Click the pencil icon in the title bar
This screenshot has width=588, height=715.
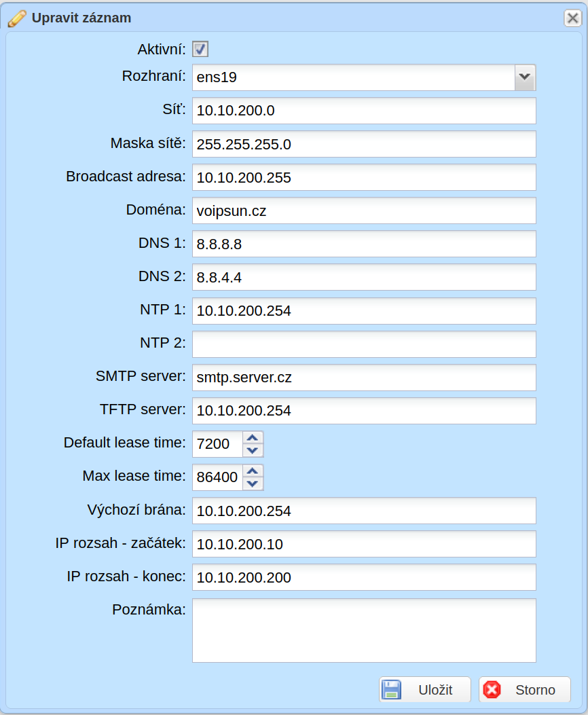17,18
